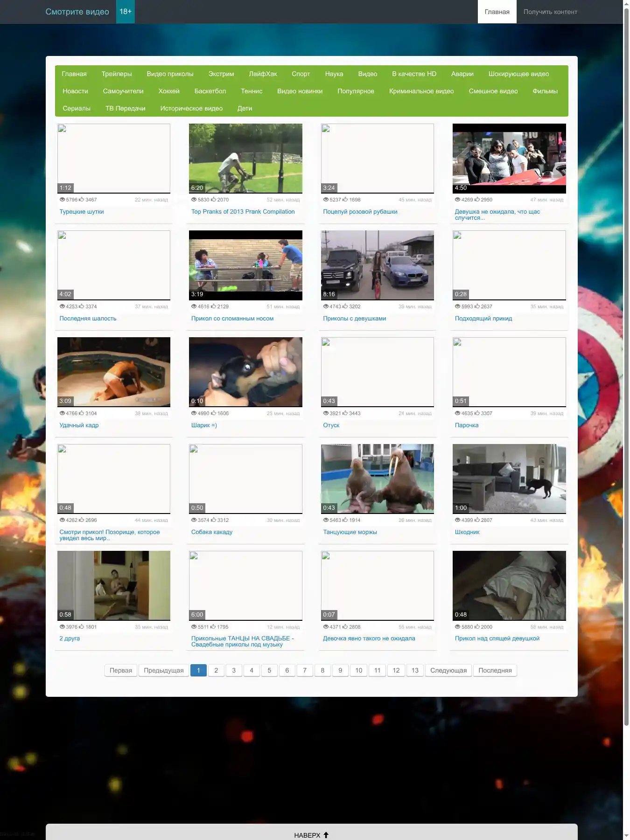Open the Прикол над спящей девушкой link

click(497, 639)
